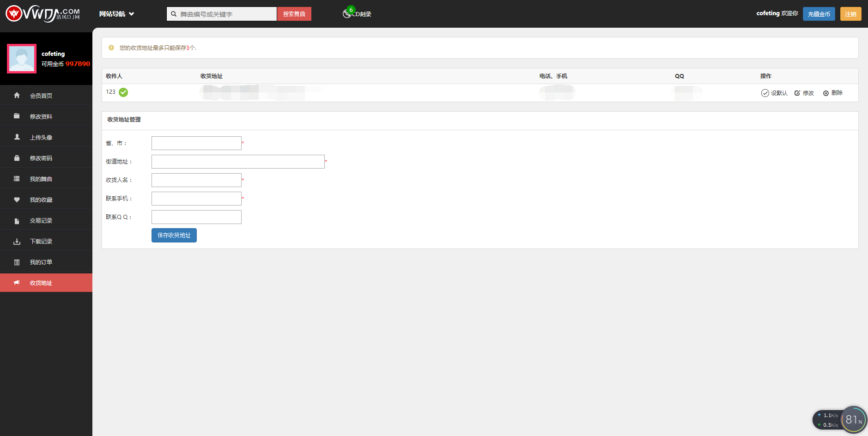Click the list icon beside 我的舞曲

(17, 179)
